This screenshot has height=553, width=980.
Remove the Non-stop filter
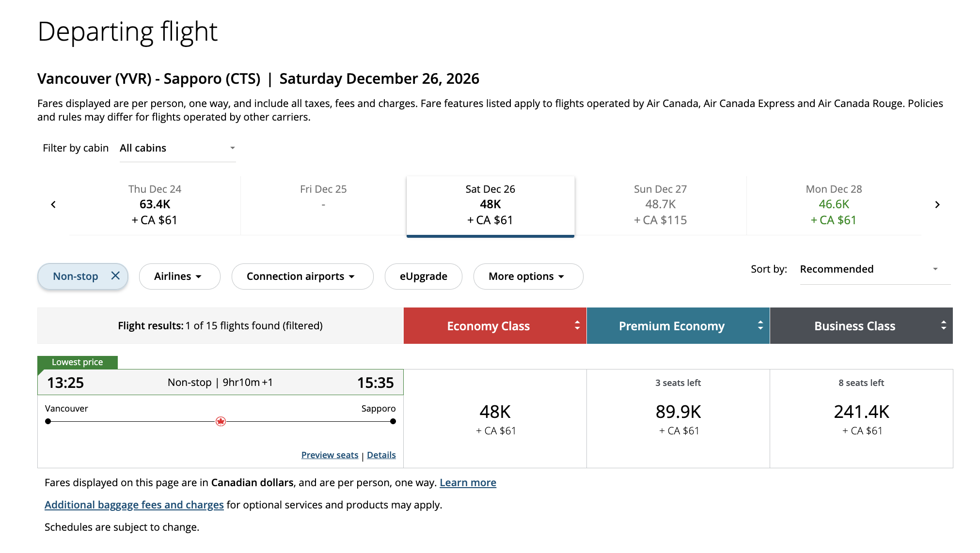pyautogui.click(x=116, y=276)
